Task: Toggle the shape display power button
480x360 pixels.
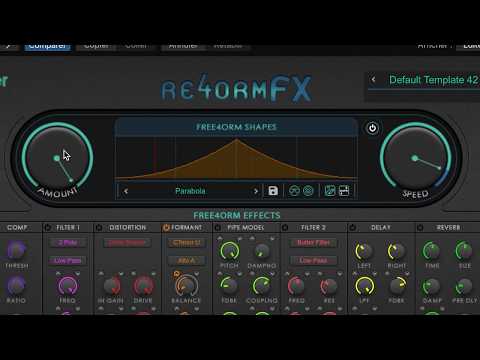Action: (372, 128)
